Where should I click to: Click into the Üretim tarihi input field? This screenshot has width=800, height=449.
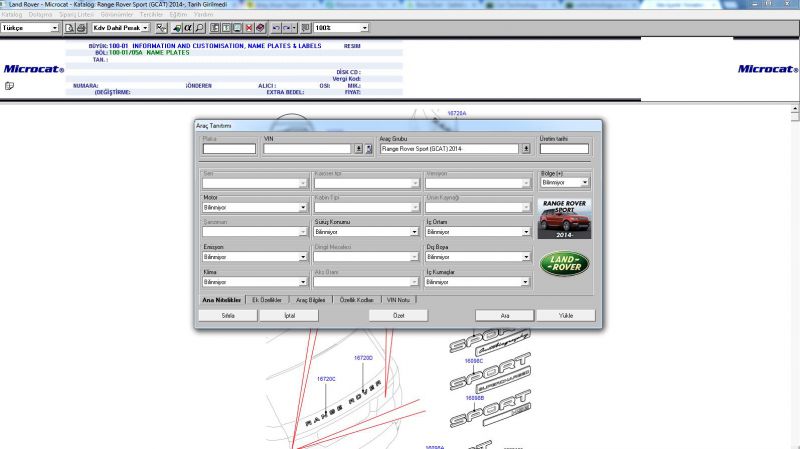point(564,148)
